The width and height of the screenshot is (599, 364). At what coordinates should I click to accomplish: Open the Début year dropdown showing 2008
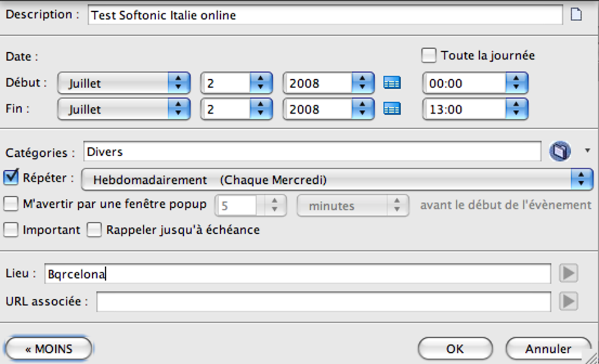tap(328, 83)
